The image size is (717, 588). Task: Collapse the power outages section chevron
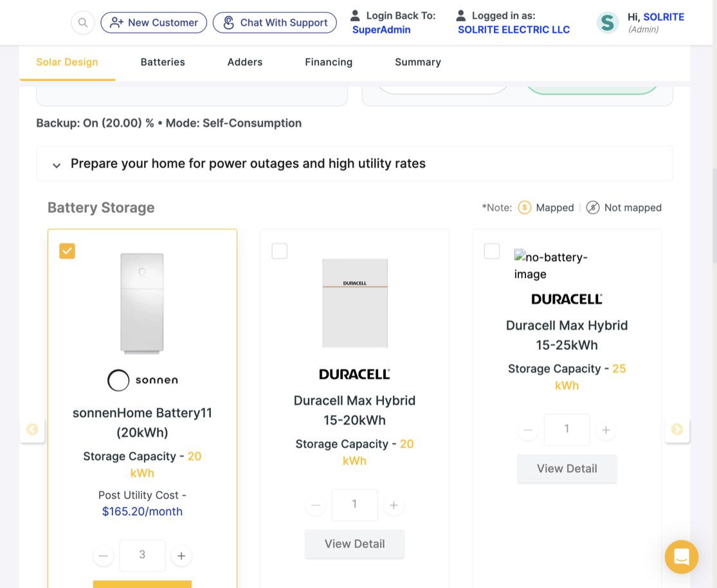[x=56, y=165]
